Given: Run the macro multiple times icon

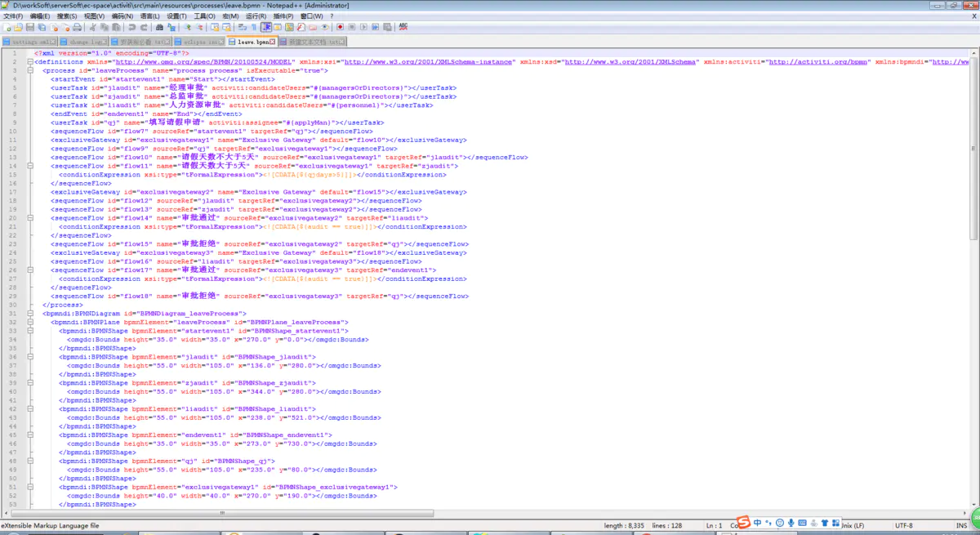Looking at the screenshot, I should (375, 27).
